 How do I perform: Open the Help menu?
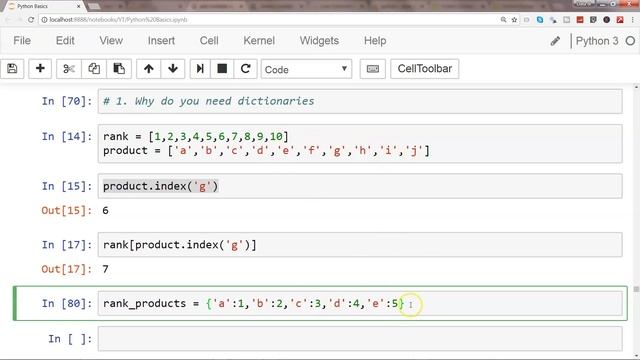coord(375,41)
